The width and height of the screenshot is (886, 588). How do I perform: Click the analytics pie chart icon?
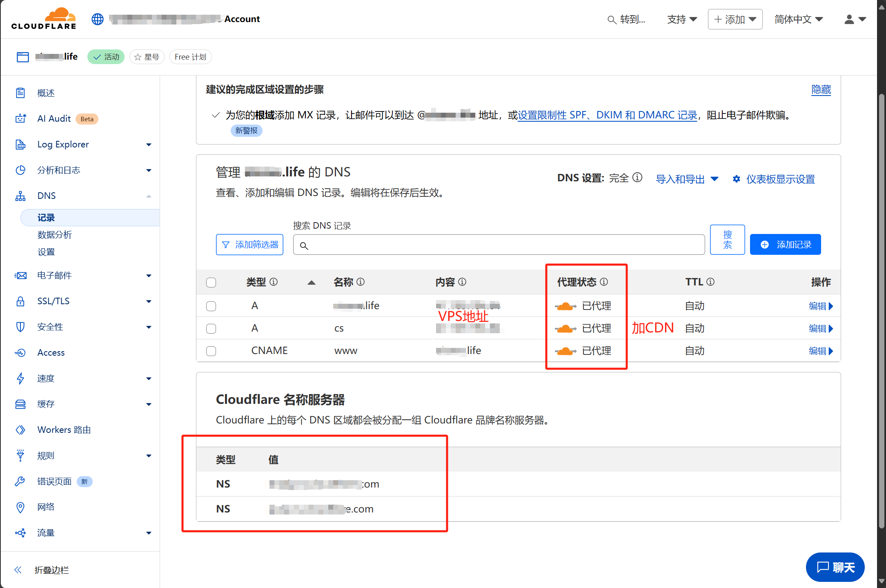click(20, 170)
